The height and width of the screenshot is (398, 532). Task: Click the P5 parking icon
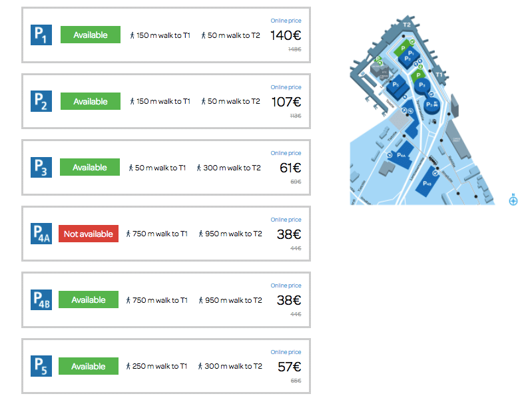coord(41,366)
